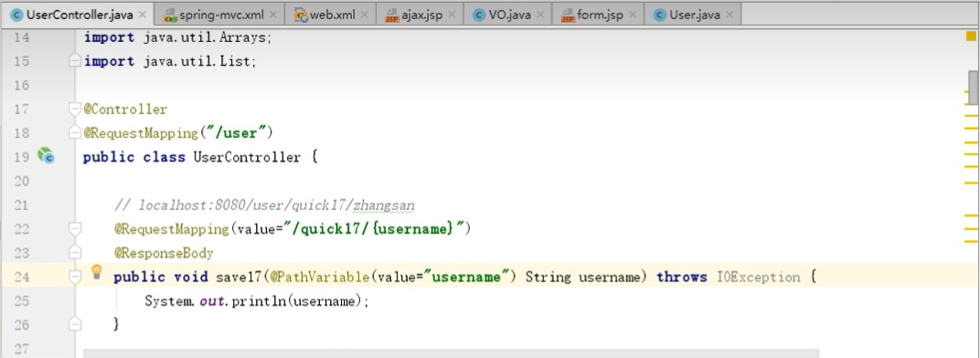Close the UserController.java tab
Screen dimensions: 980x358
pos(143,15)
